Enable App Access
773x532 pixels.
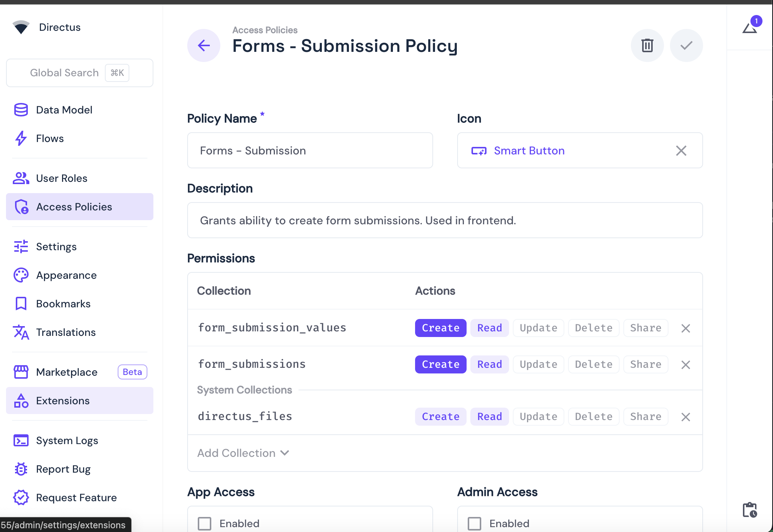205,523
